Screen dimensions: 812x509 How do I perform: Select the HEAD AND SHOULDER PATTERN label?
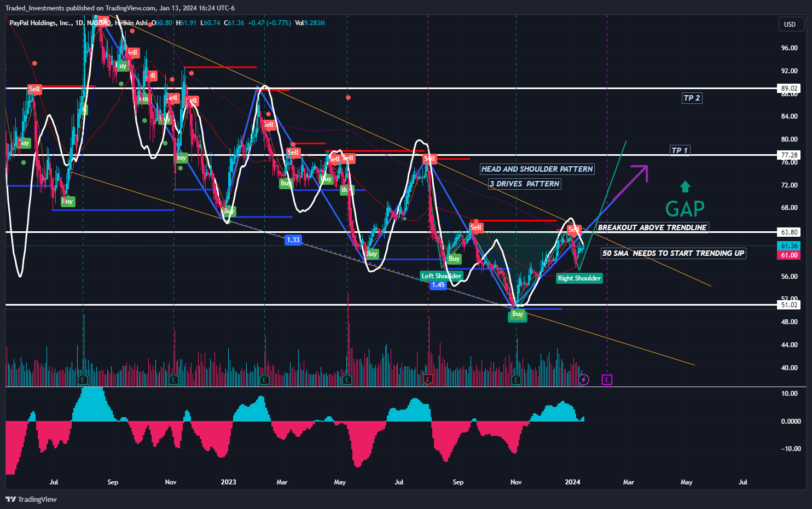coord(537,169)
